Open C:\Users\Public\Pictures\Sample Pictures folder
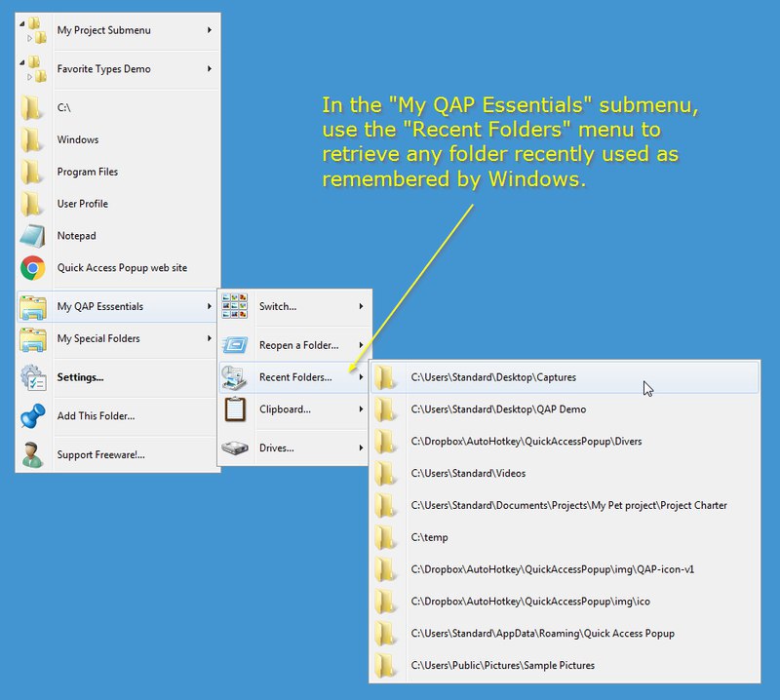 point(565,665)
